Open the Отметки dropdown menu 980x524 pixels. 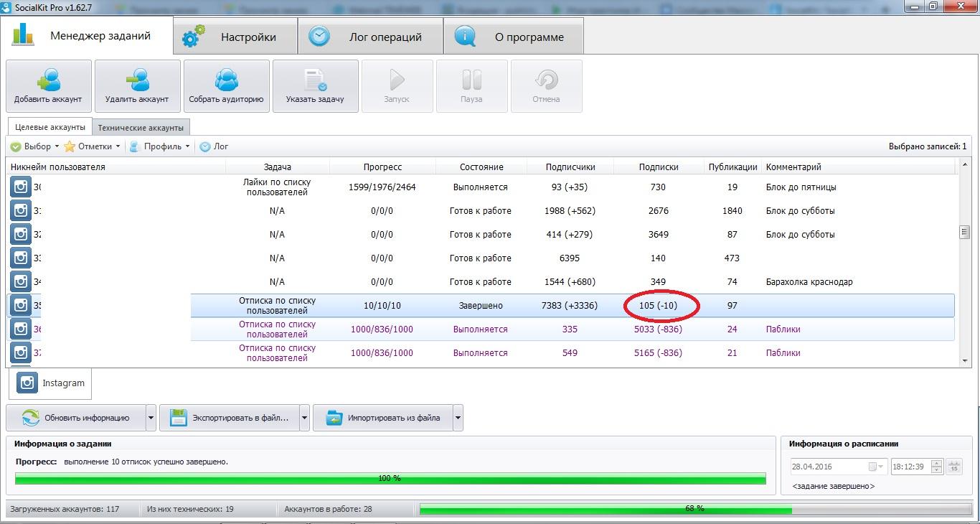tap(91, 146)
